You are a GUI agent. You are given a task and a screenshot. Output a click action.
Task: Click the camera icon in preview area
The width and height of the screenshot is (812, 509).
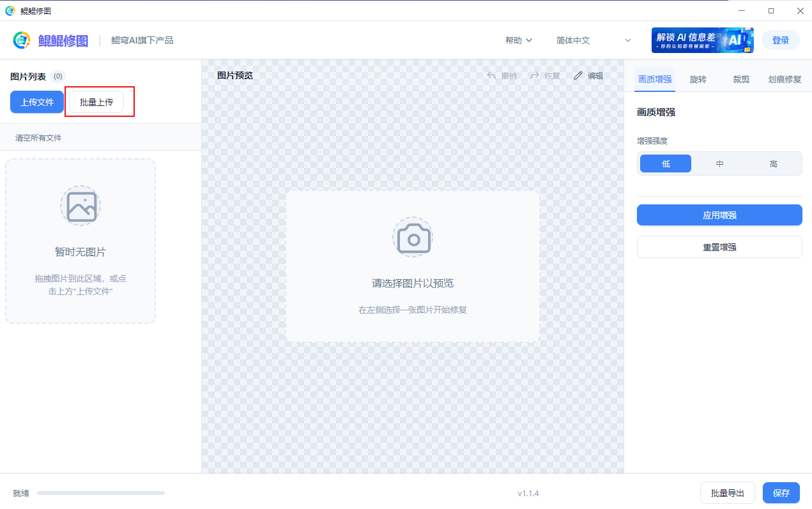(413, 237)
